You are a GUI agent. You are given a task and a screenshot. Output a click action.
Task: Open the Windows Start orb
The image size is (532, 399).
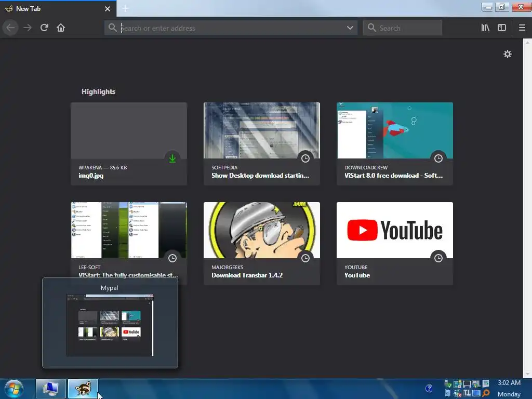[14, 389]
